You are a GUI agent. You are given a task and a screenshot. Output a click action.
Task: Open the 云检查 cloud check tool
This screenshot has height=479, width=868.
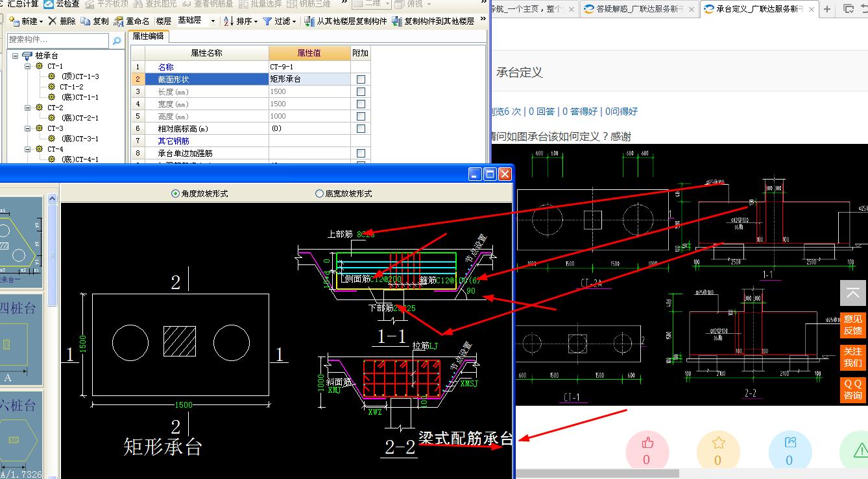pos(61,4)
